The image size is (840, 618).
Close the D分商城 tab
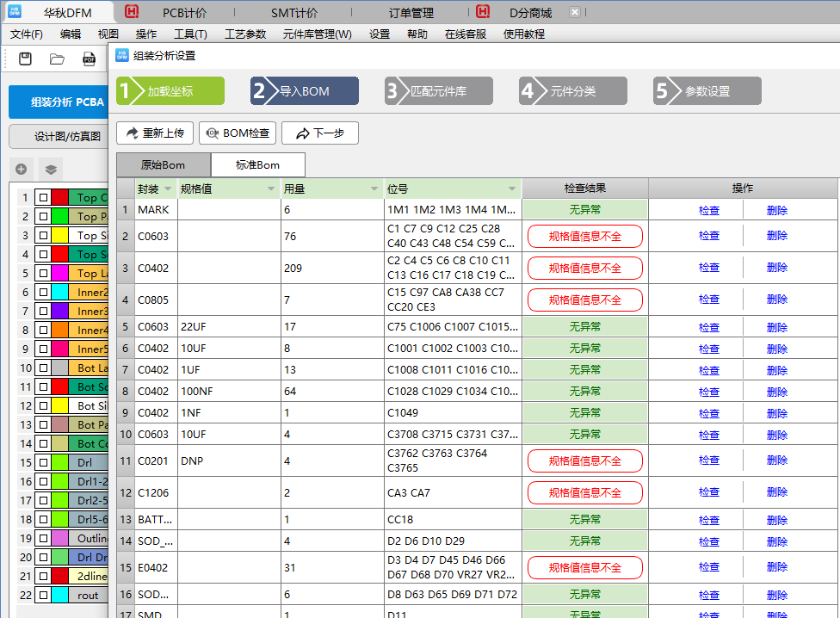(x=574, y=12)
